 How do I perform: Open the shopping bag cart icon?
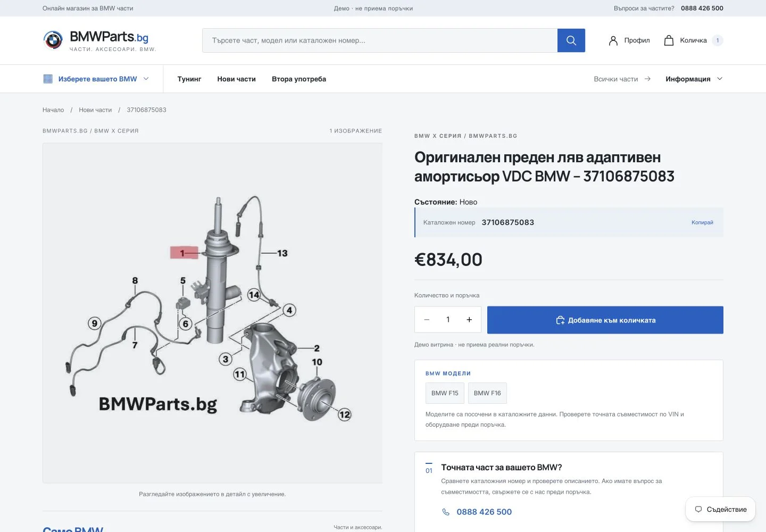pyautogui.click(x=669, y=40)
